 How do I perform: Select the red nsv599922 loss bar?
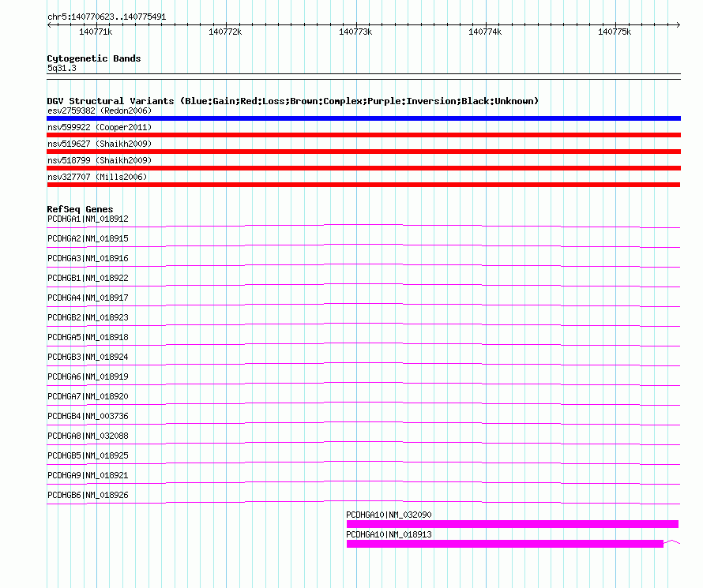point(363,135)
